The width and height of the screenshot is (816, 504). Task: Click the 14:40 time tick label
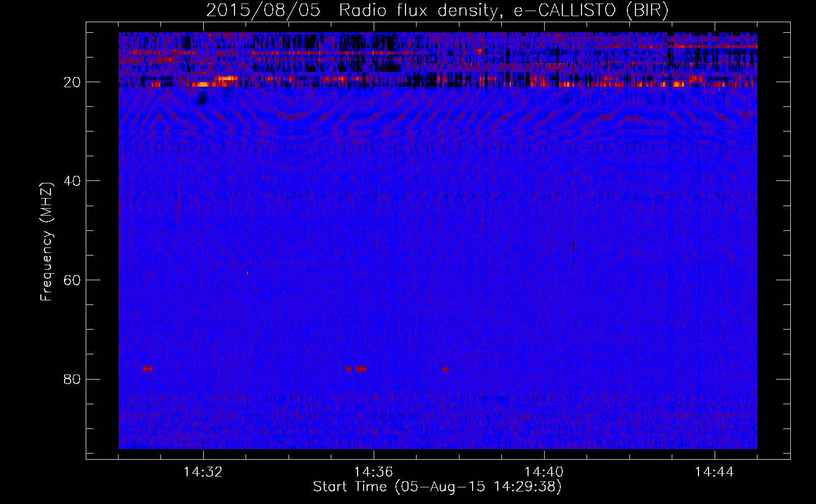coord(544,472)
